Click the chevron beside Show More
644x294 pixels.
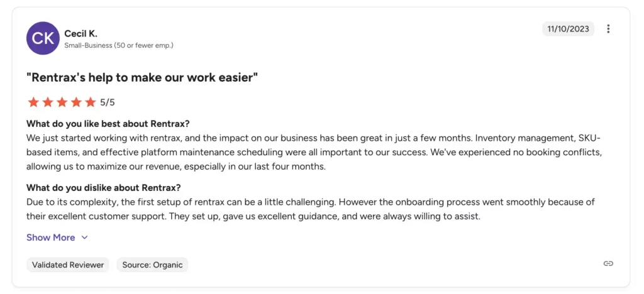(84, 237)
